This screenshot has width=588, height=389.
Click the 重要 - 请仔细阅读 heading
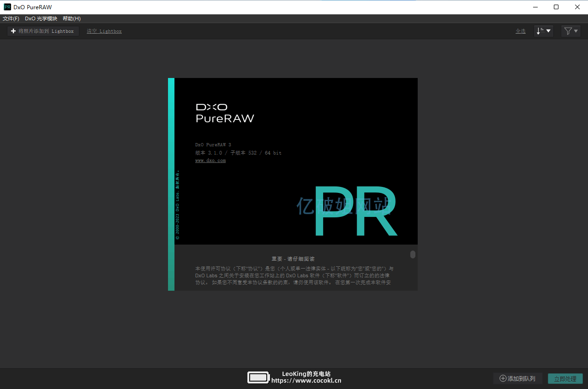click(x=293, y=259)
